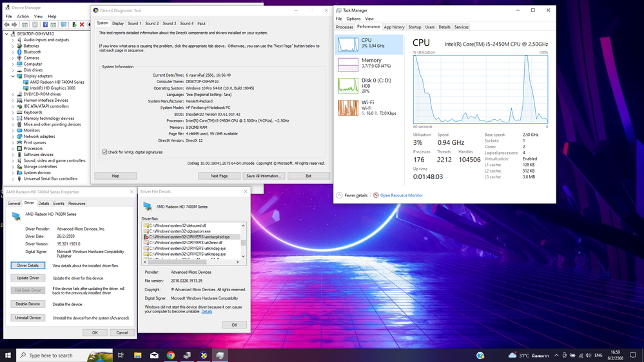Screen dimensions: 644x362
Task: Show hidden tray icons chevron
Action: coord(556,356)
